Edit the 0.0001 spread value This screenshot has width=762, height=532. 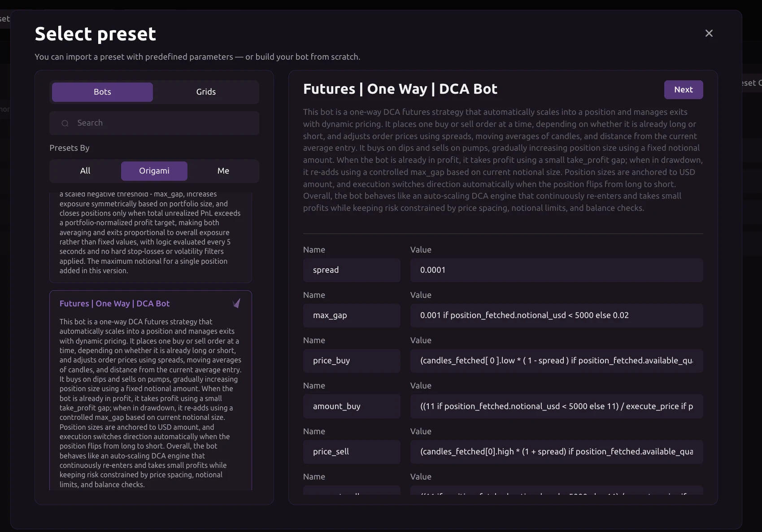pos(557,270)
